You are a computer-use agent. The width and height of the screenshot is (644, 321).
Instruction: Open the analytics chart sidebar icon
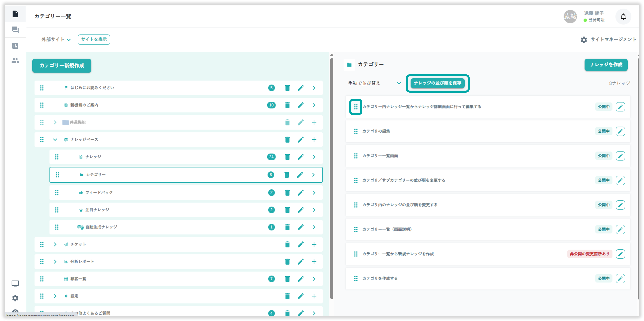[15, 46]
